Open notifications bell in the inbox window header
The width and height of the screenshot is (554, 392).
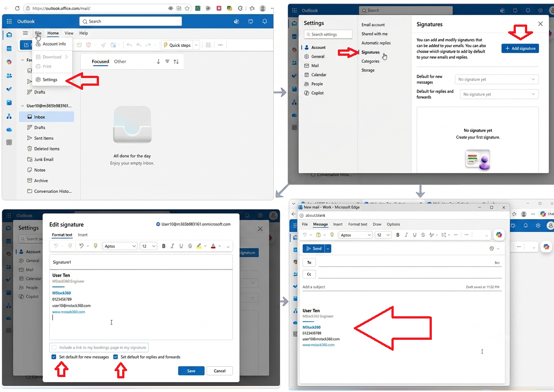click(265, 21)
